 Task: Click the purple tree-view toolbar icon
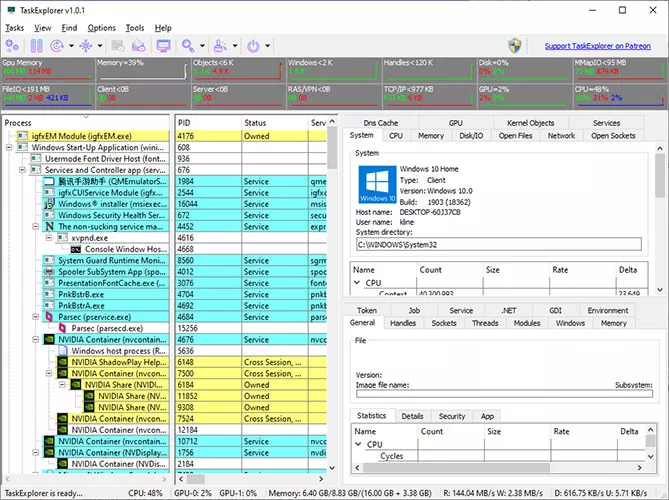[86, 46]
